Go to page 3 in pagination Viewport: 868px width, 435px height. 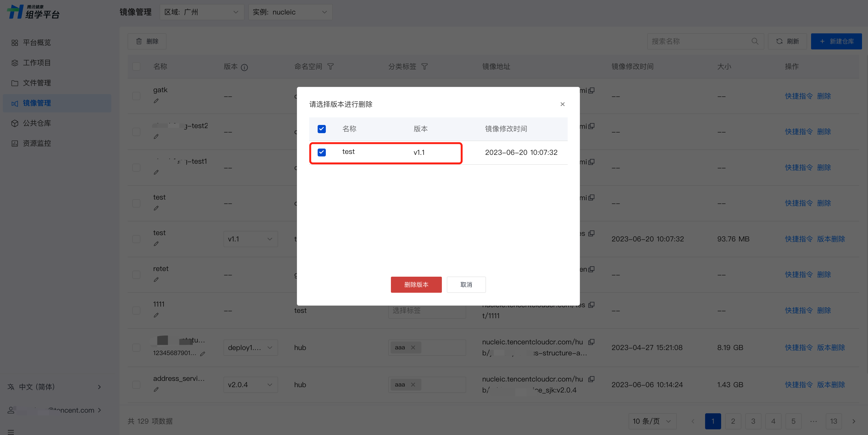click(x=753, y=421)
